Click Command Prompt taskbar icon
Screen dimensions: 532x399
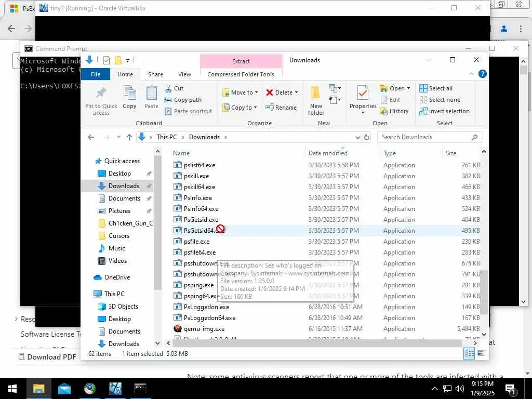[x=140, y=389]
